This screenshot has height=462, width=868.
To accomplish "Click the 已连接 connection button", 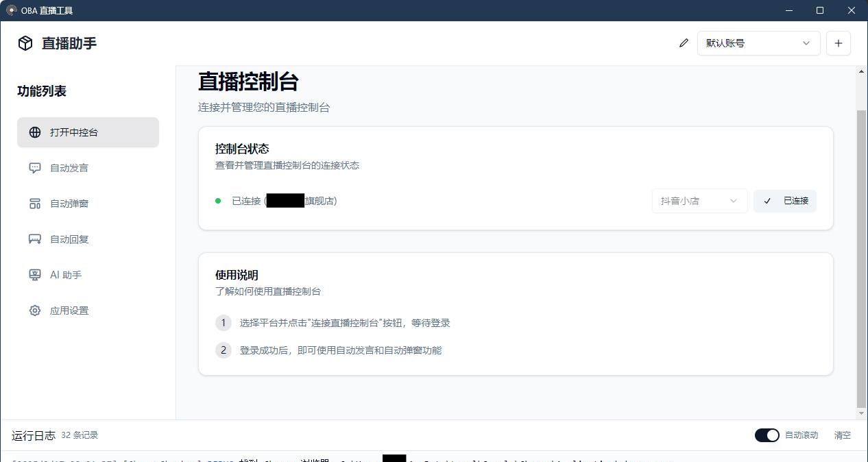I will pos(784,200).
